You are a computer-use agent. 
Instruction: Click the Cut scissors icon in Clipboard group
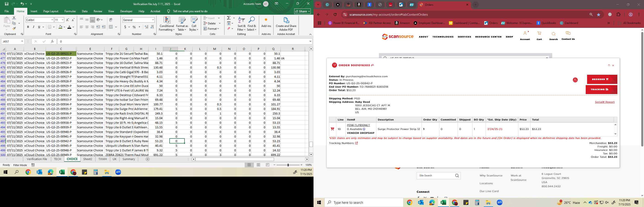(x=14, y=18)
